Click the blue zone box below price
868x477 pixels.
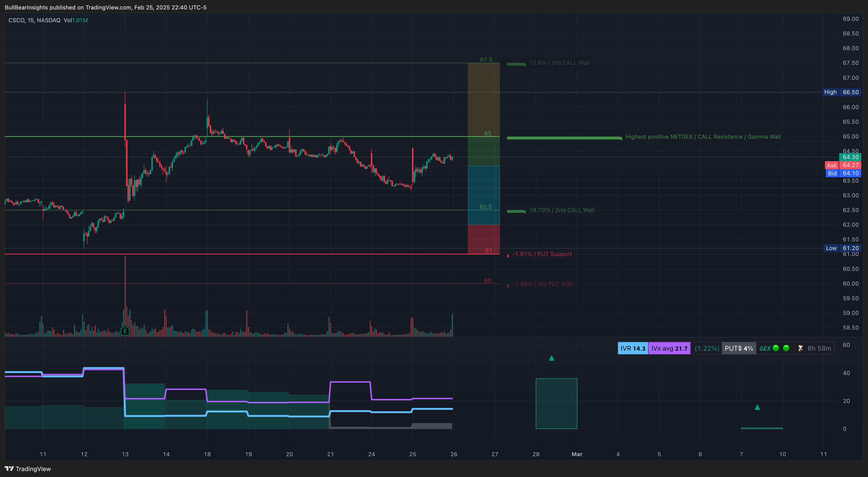(483, 195)
